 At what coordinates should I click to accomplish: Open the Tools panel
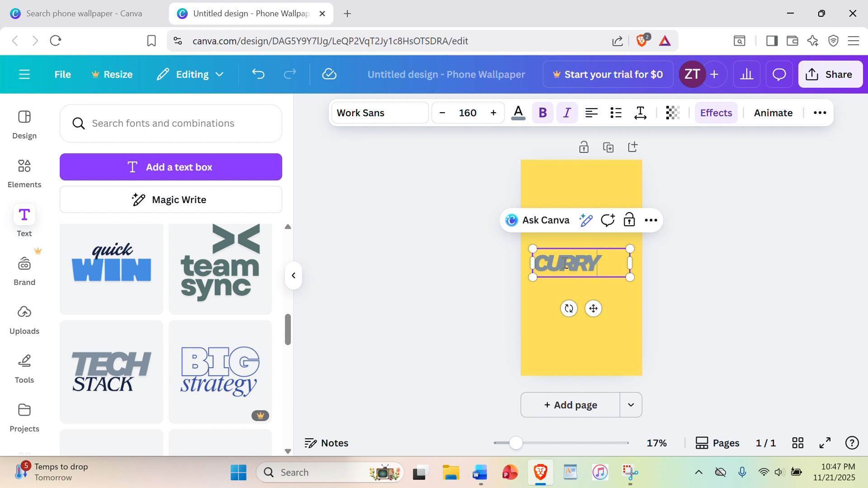(x=24, y=369)
